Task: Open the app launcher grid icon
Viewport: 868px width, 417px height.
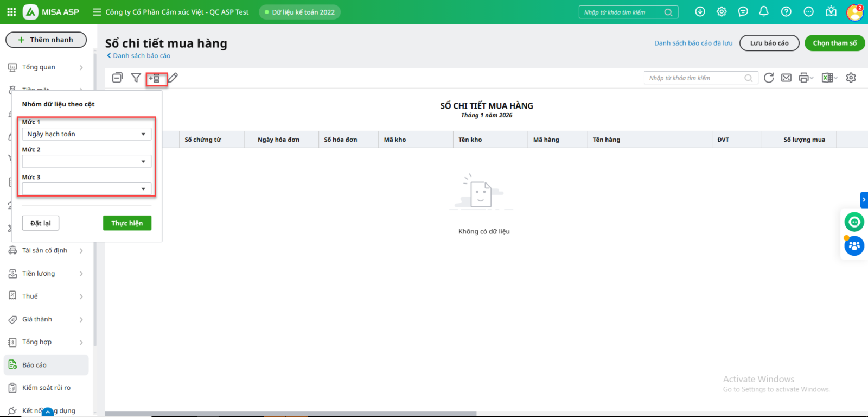Action: (11, 12)
